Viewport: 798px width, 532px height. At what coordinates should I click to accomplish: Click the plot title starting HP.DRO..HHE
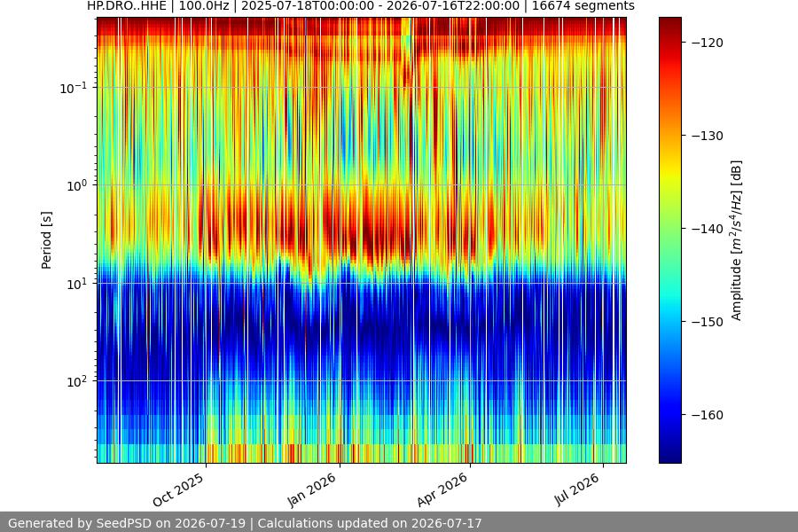pyautogui.click(x=361, y=6)
